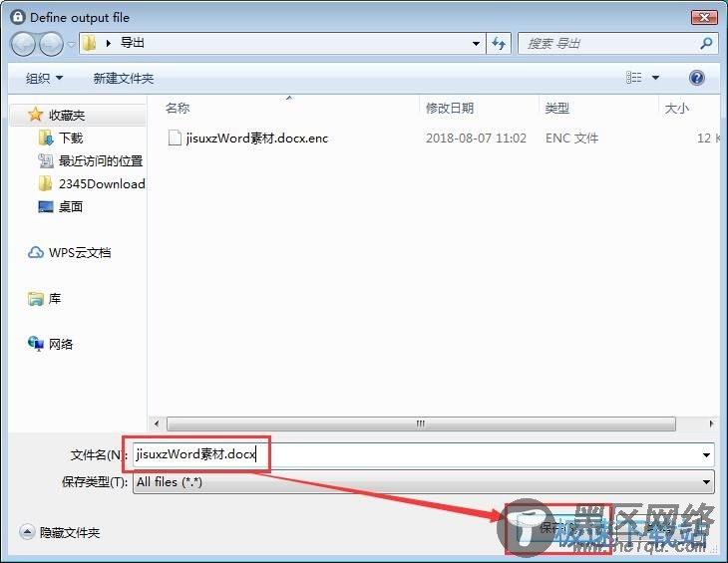Select file jisuxzWord素材.docx.enc
Screen dimensions: 728x563
pyautogui.click(x=256, y=138)
